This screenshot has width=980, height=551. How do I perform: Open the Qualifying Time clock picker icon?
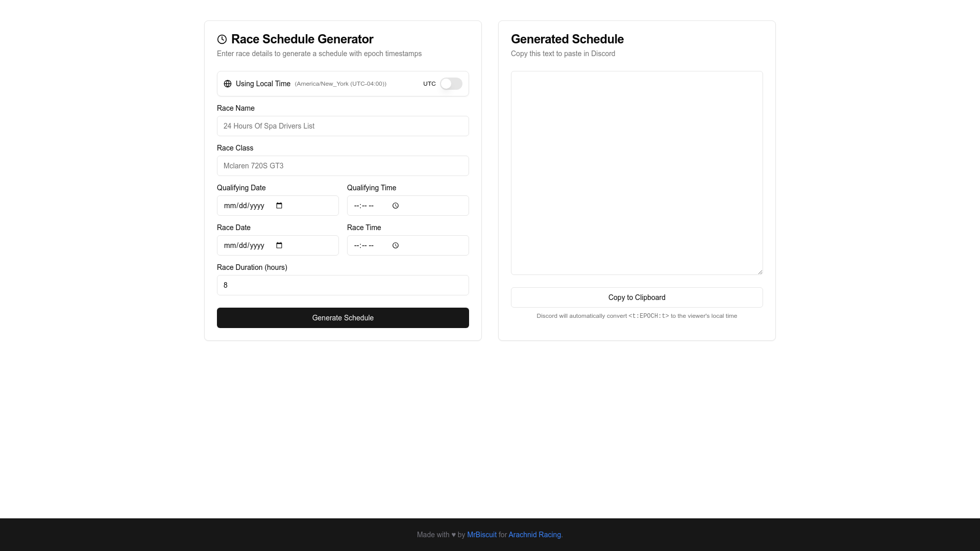[x=396, y=206]
